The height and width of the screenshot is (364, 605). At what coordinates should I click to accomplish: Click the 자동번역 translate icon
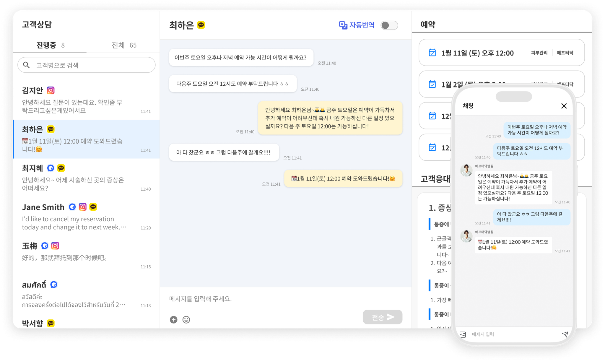point(343,25)
